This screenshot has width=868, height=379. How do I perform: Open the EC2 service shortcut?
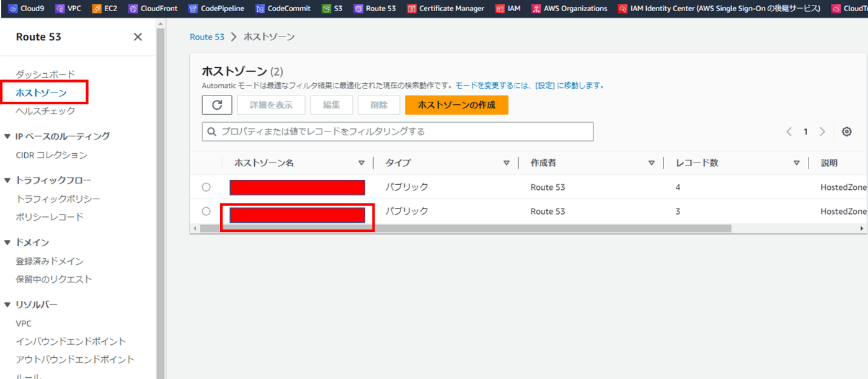coord(104,9)
